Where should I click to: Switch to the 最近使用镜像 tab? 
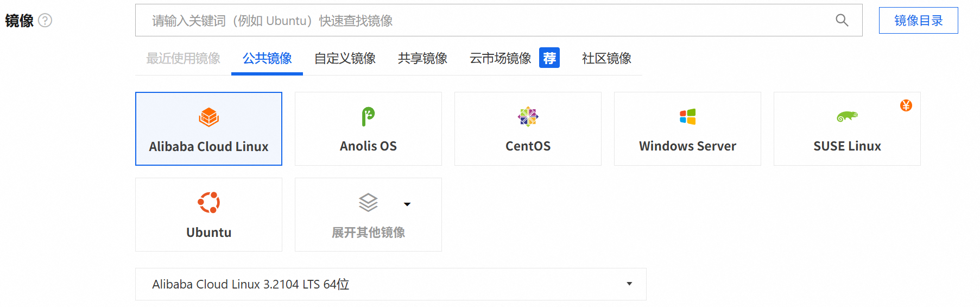[183, 58]
